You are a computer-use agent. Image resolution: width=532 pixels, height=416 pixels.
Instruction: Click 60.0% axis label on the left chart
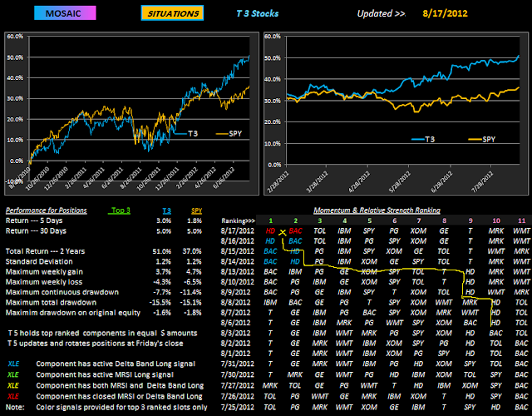coord(15,37)
